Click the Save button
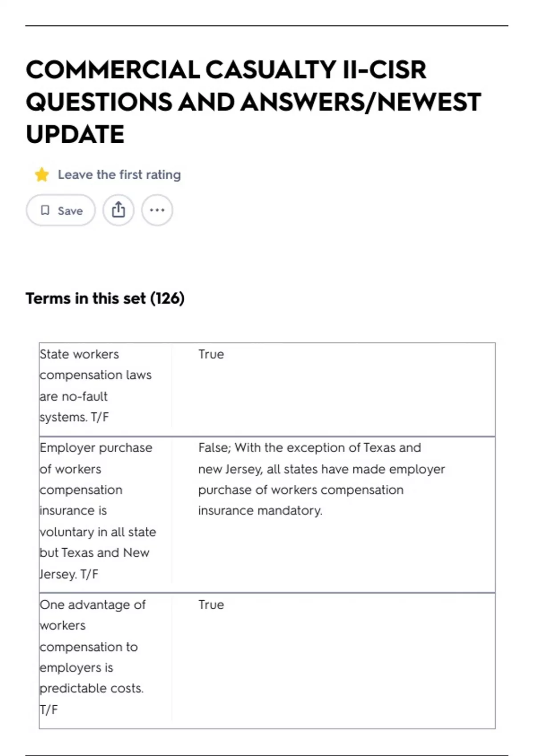 coord(61,210)
